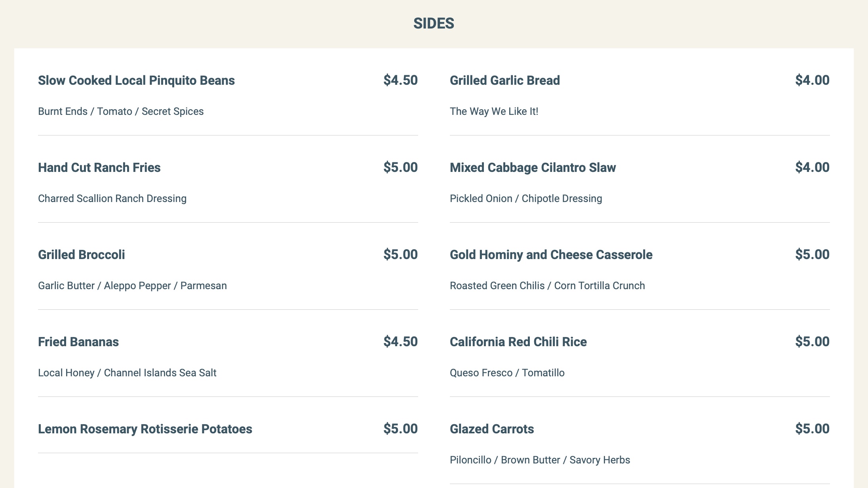
Task: Click the Glazed Carrots item name
Action: pos(491,429)
